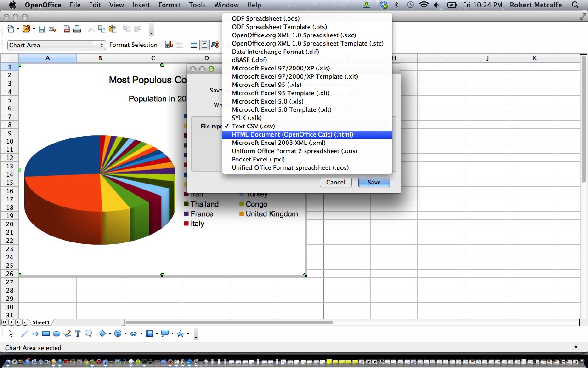Click the Congo green legend swatch

pyautogui.click(x=242, y=204)
